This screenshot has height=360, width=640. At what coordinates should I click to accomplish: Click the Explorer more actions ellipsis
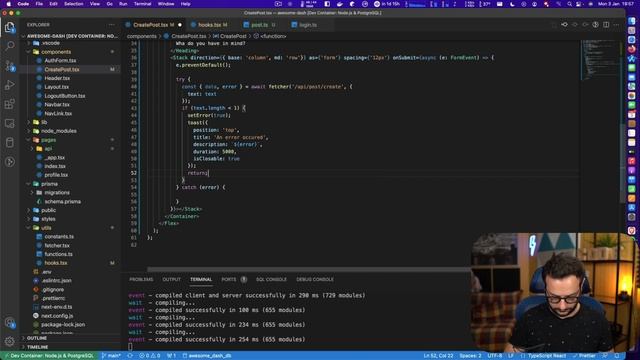point(111,25)
